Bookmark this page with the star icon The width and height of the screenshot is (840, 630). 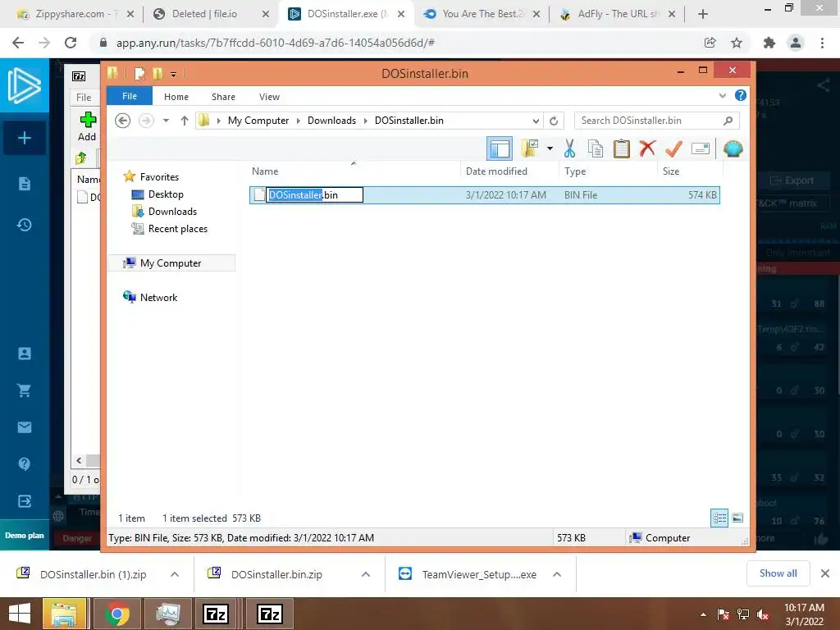coord(737,43)
